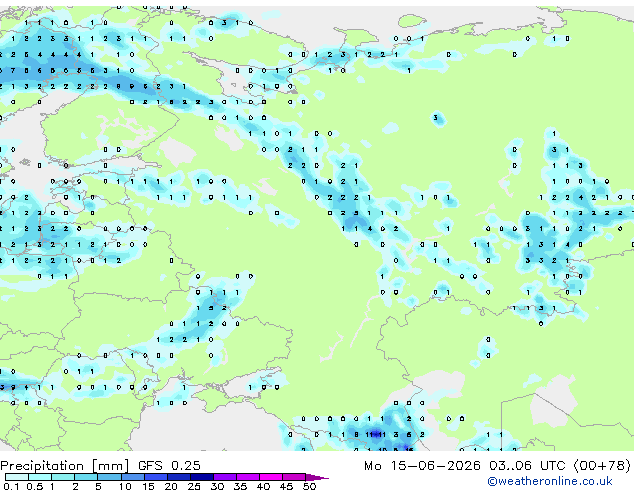Select the "35" legend scale label
Screen dimensions: 634x490
tap(240, 486)
